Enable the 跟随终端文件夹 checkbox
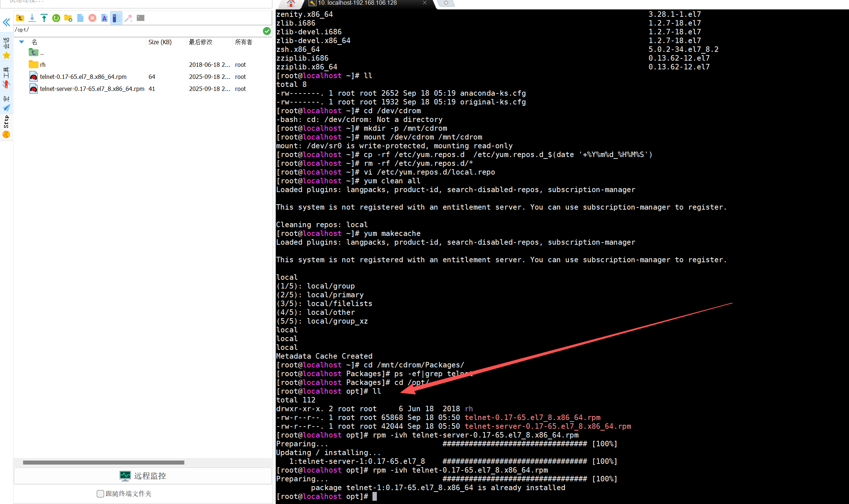Screen dimensions: 849x504 (100, 494)
